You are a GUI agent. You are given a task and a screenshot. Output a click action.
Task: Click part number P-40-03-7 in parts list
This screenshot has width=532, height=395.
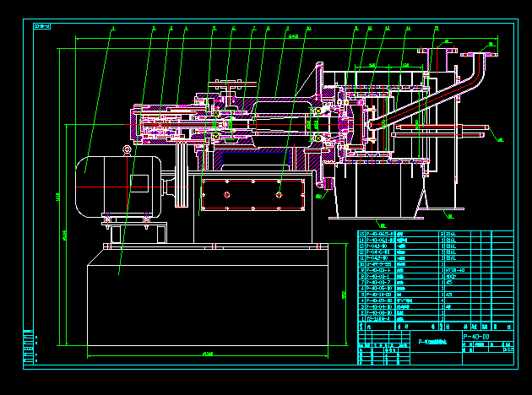[378, 283]
